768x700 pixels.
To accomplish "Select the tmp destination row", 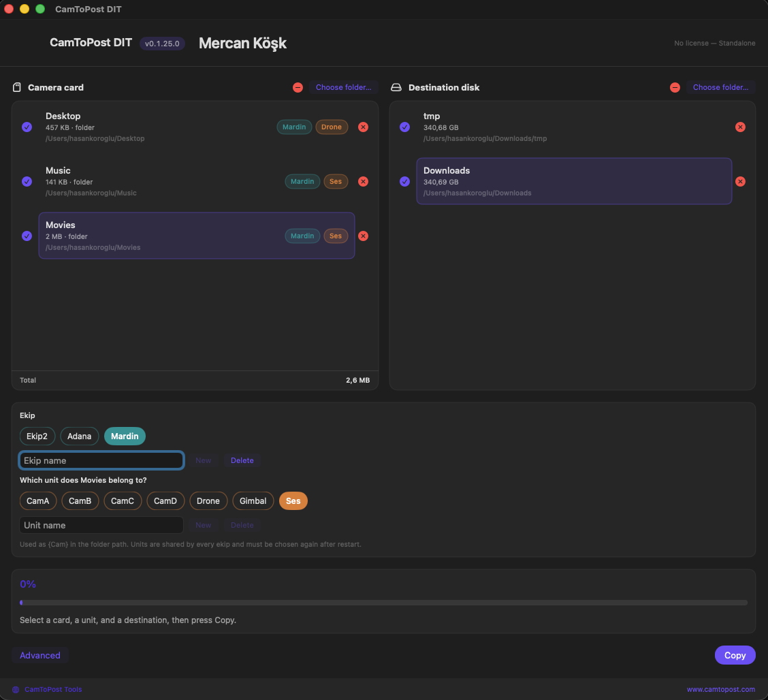I will [574, 127].
